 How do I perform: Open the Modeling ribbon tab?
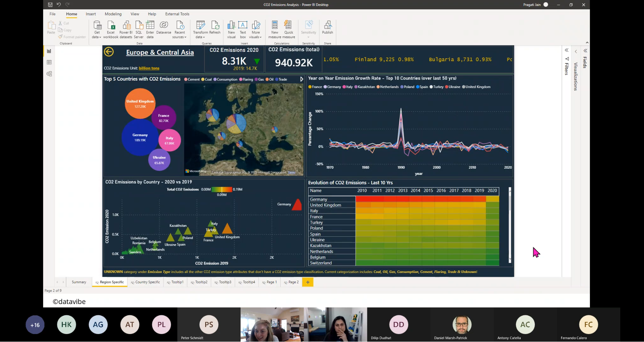coord(113,14)
